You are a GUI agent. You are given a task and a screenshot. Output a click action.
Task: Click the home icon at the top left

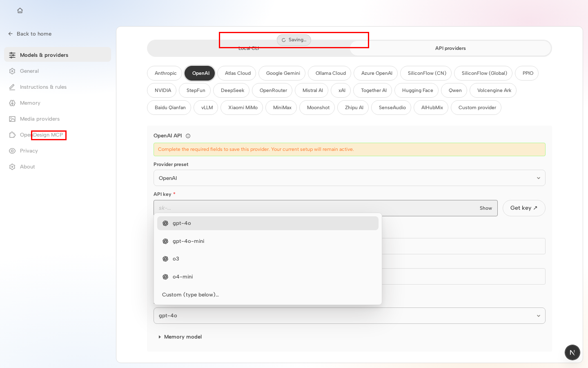point(20,11)
